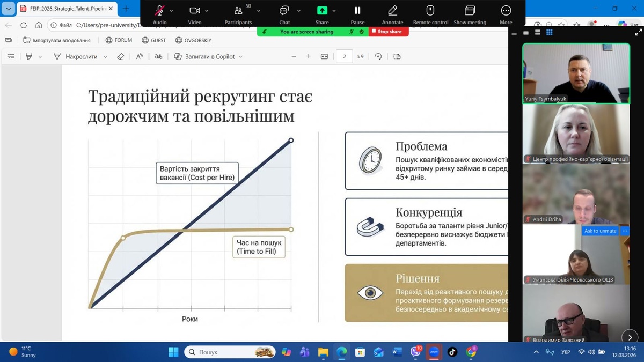
Task: Open the Zoom Chat panel
Action: (284, 11)
